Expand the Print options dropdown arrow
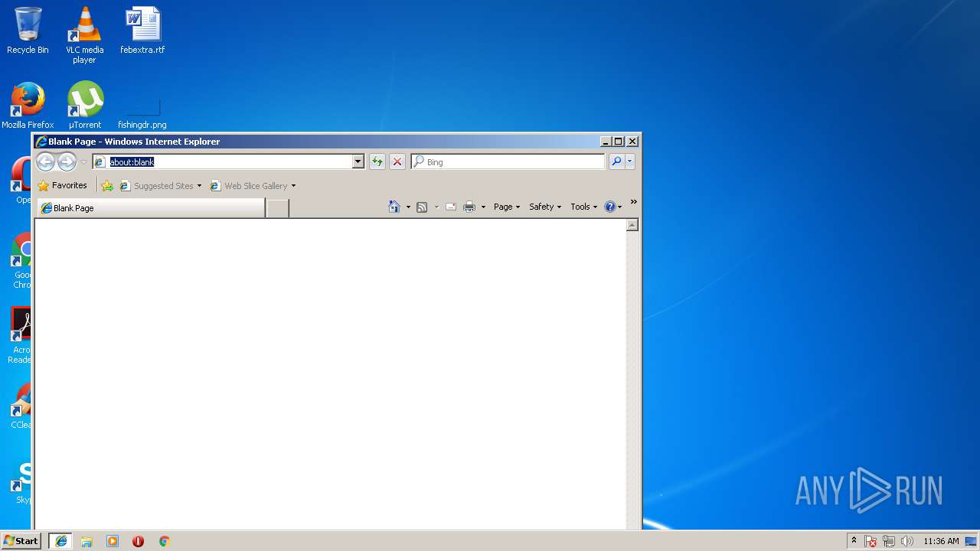Image resolution: width=980 pixels, height=551 pixels. pos(483,207)
